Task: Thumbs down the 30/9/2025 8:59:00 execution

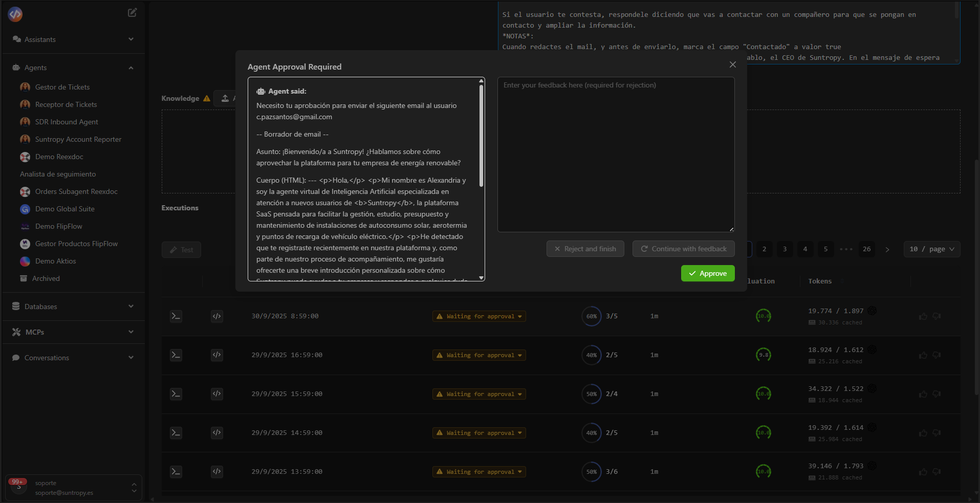Action: pyautogui.click(x=937, y=316)
